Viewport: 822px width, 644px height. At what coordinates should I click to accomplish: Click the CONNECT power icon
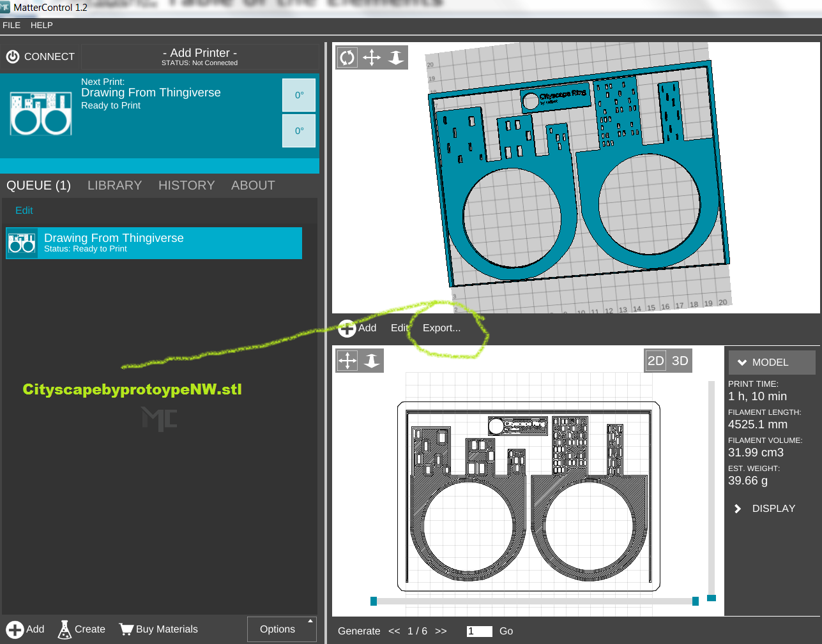pos(13,57)
